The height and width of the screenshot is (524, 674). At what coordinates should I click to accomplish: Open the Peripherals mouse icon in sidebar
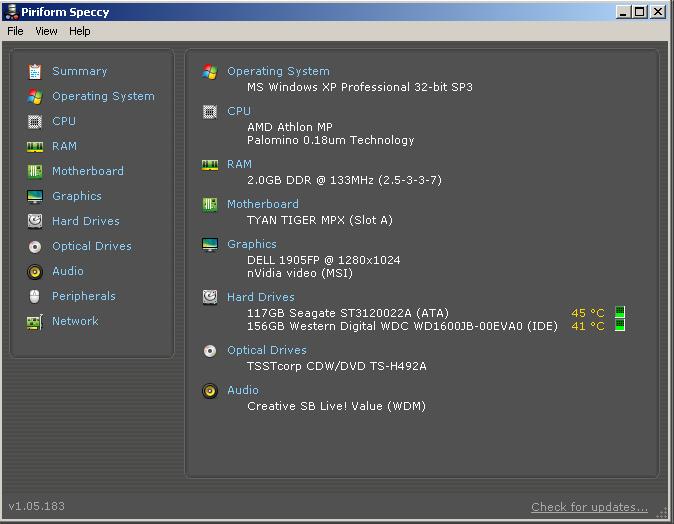(35, 296)
